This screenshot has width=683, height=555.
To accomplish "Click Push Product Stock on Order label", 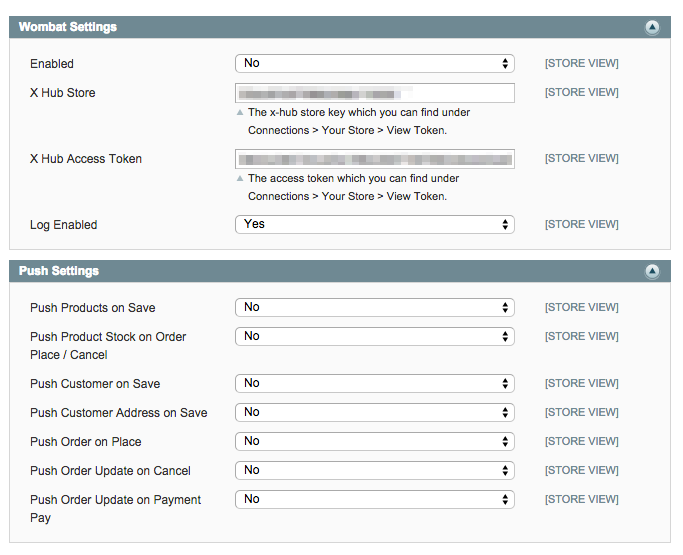I will [108, 346].
